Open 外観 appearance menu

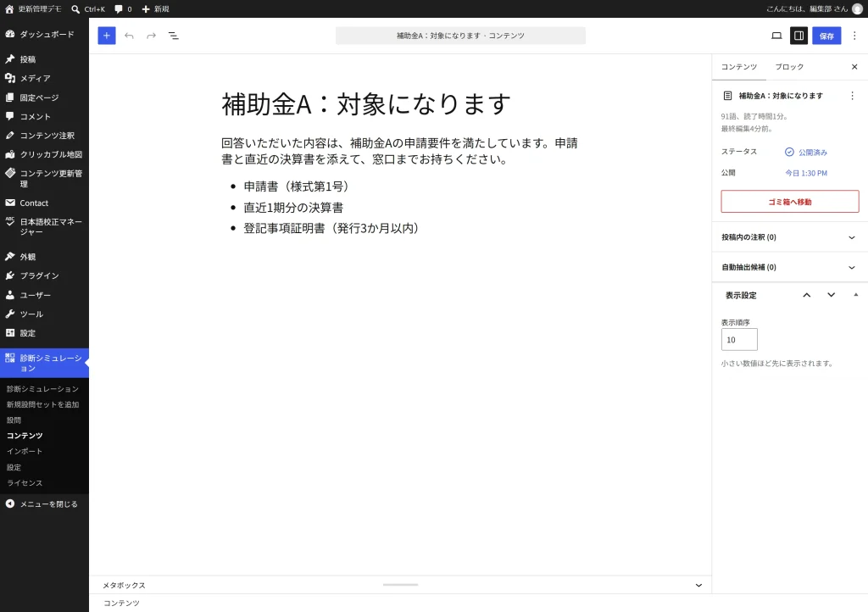[44, 257]
